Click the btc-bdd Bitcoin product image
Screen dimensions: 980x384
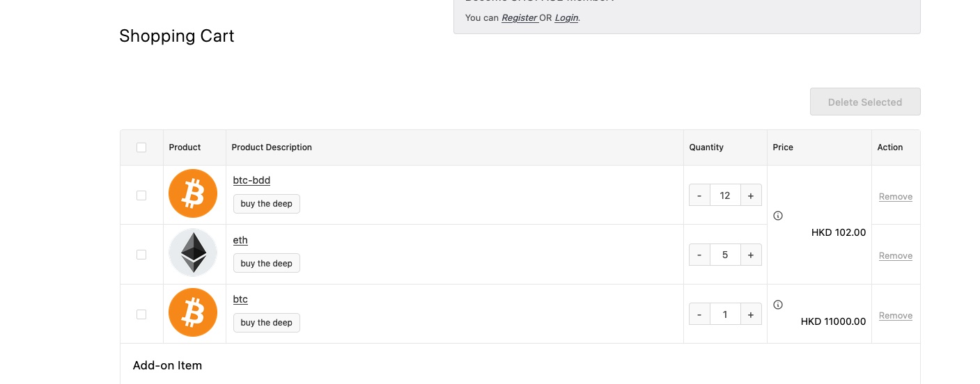pyautogui.click(x=193, y=194)
